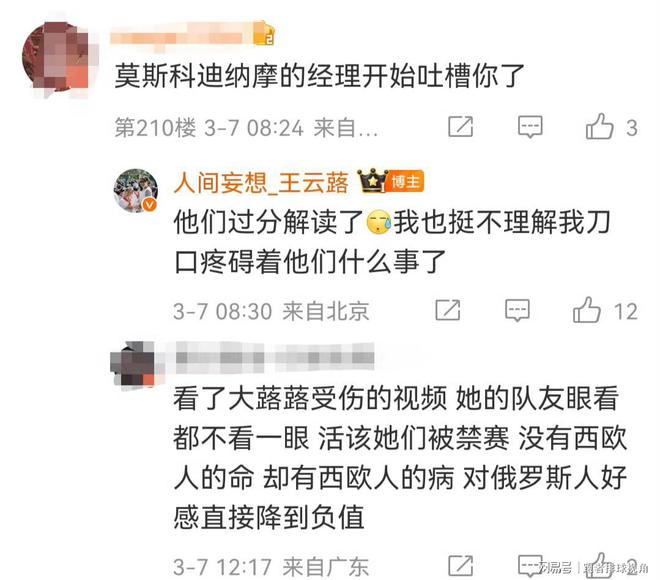Share the floor 210 comment
This screenshot has width=660, height=580.
pyautogui.click(x=460, y=126)
